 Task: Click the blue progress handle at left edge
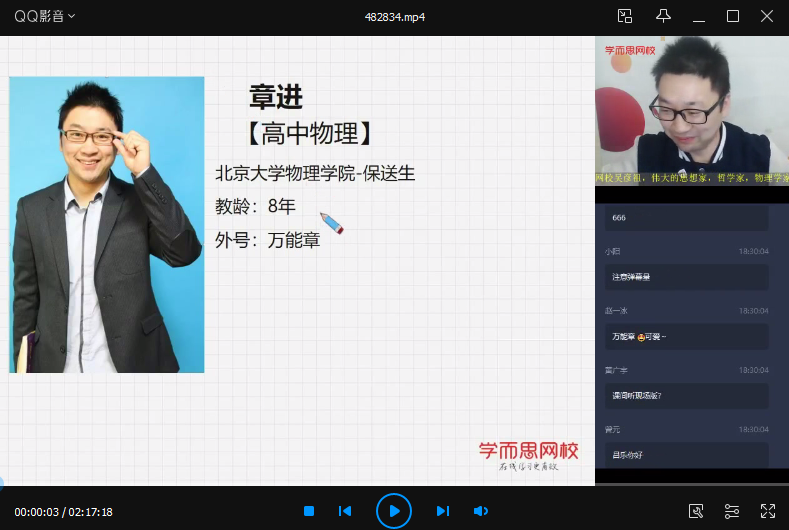[1, 485]
